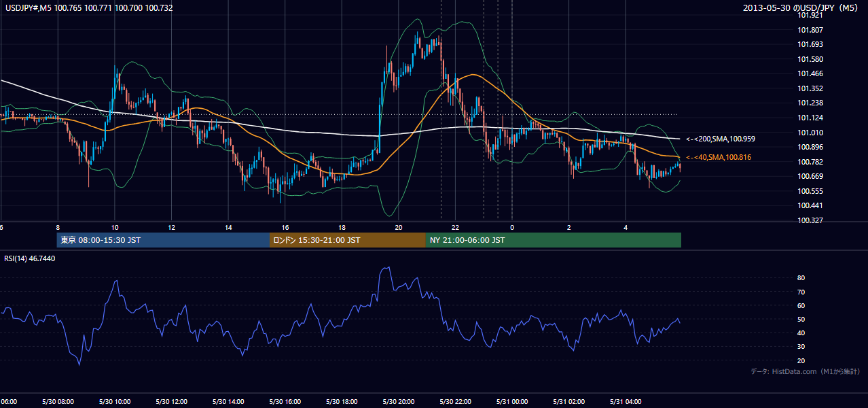Click the 5/31 00:00 time label
The image size is (868, 408).
[512, 401]
